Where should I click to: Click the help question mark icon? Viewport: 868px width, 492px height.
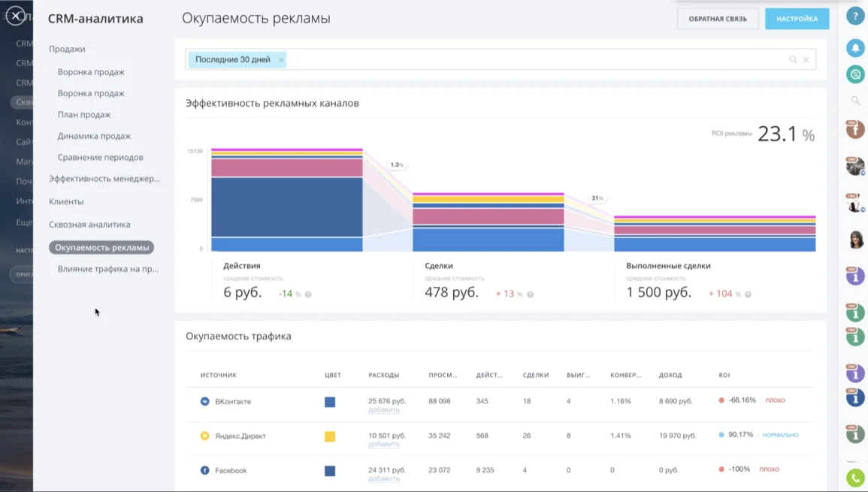point(855,17)
